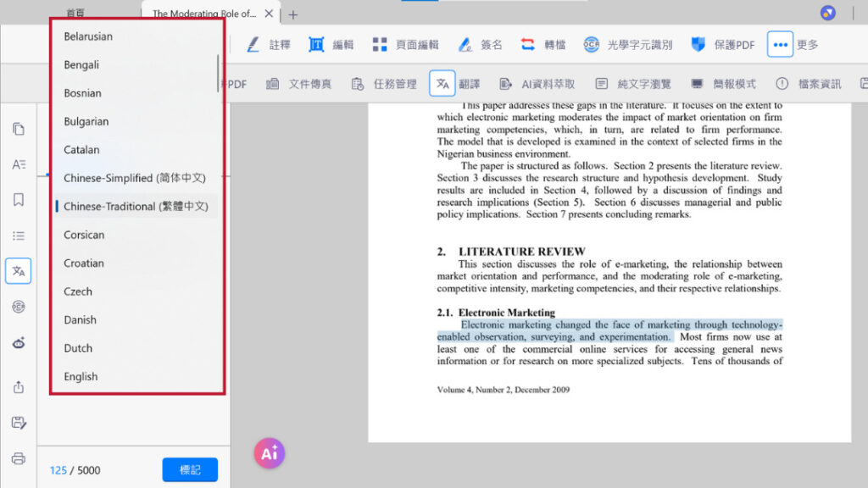The width and height of the screenshot is (868, 488).
Task: Click the 標記 button
Action: click(190, 469)
